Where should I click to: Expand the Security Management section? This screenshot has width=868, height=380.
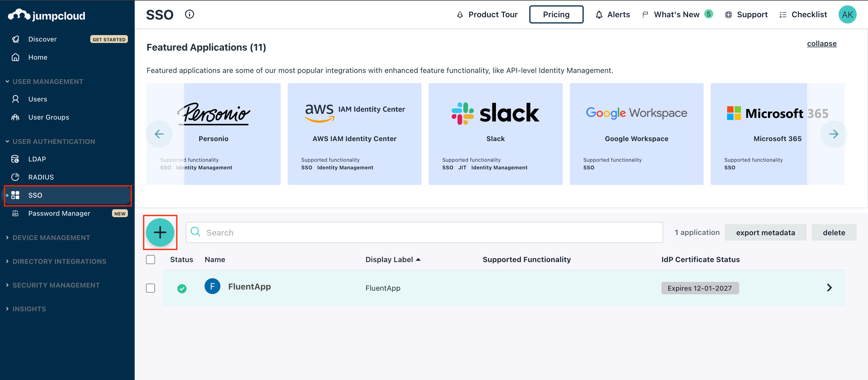coord(7,285)
